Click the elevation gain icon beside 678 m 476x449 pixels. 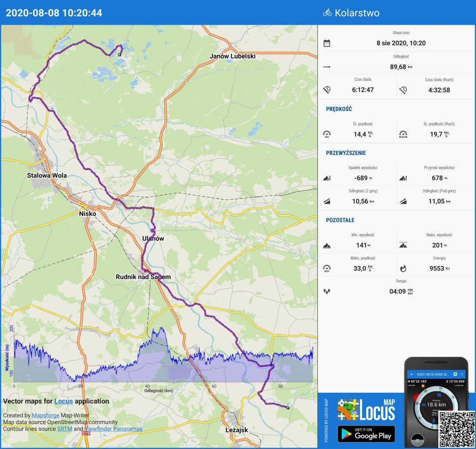[x=403, y=178]
